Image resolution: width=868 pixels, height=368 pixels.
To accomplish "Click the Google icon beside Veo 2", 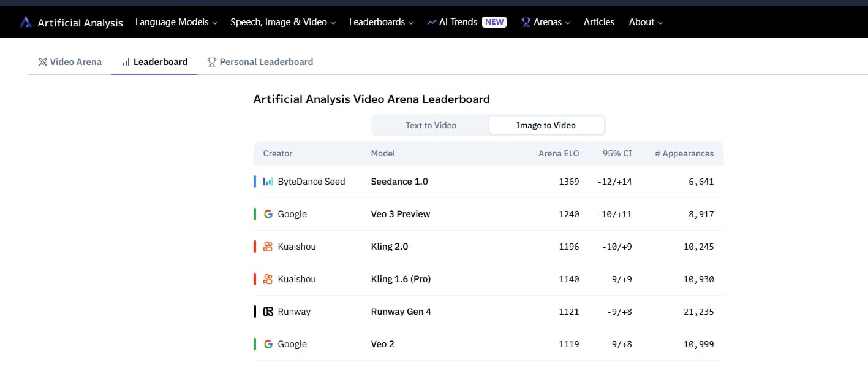I will click(268, 344).
